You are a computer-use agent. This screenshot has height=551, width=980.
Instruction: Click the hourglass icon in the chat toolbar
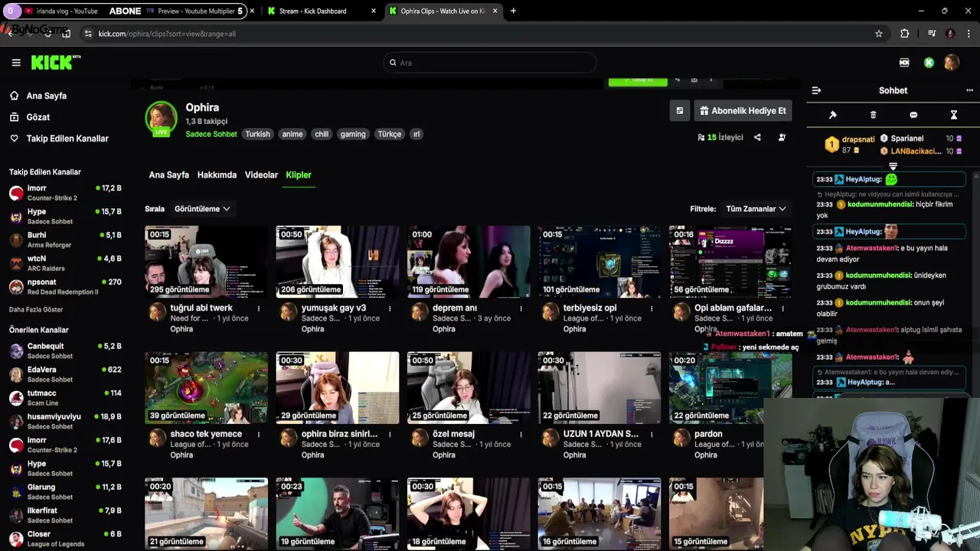(x=954, y=115)
